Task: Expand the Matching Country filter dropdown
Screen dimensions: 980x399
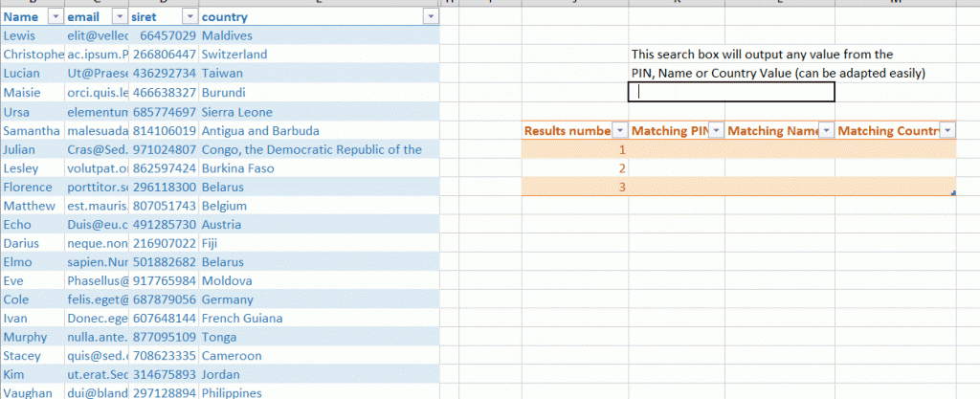Action: pyautogui.click(x=947, y=131)
